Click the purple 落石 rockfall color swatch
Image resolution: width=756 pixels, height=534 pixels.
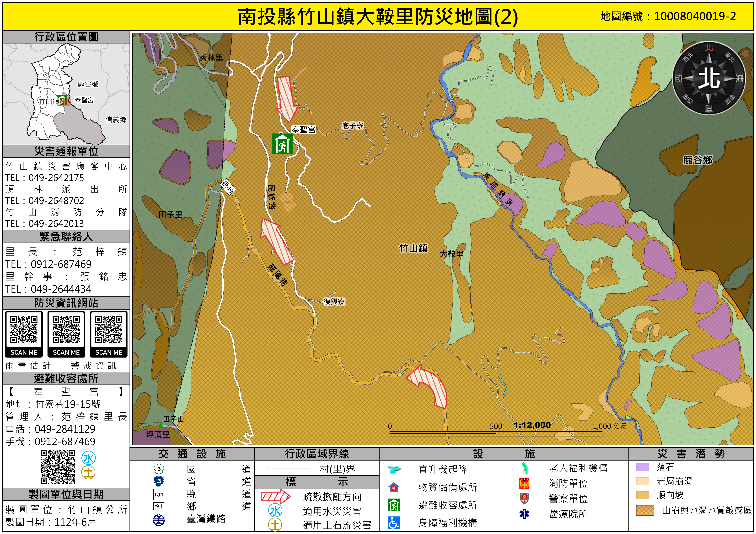(x=642, y=467)
